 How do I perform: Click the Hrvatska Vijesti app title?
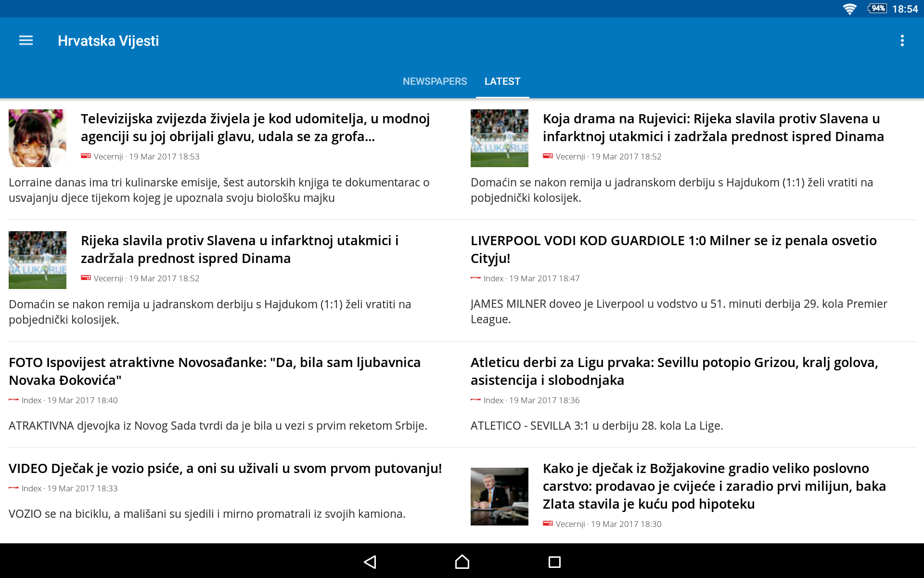coord(108,41)
